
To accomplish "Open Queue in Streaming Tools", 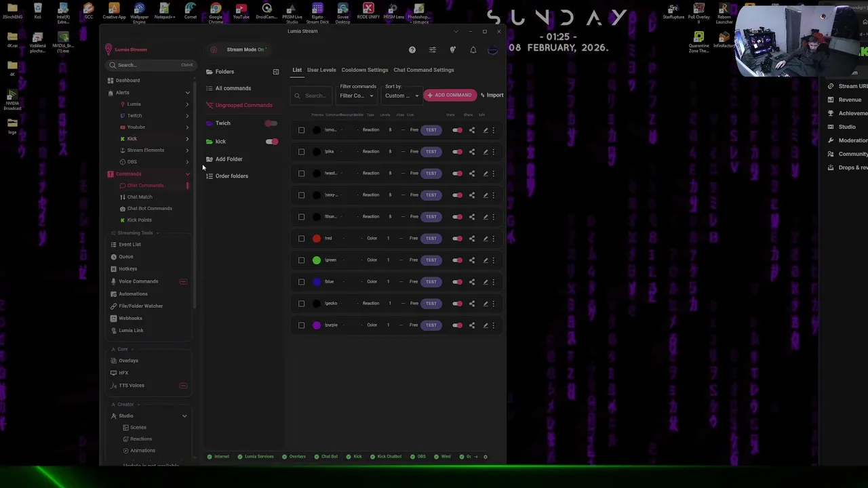I will (125, 256).
